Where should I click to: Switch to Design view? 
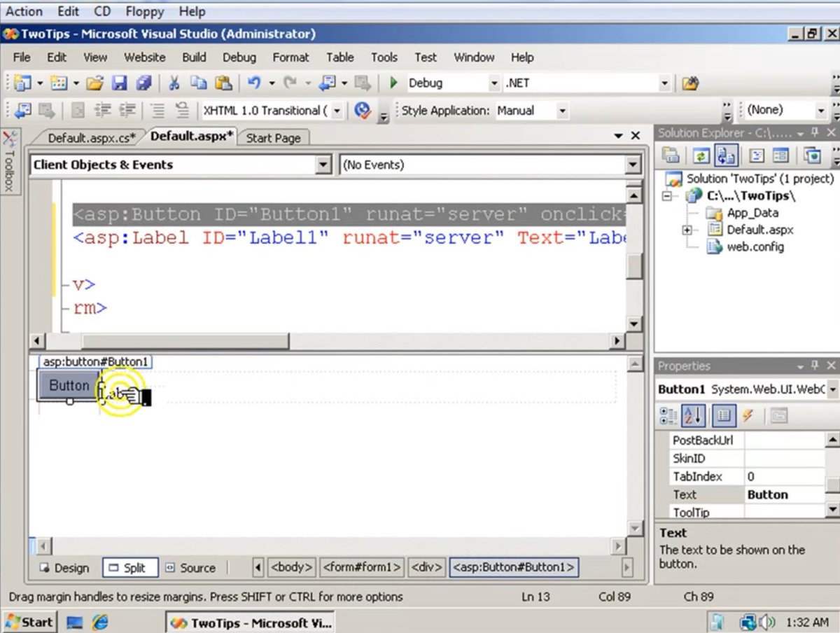click(x=64, y=568)
